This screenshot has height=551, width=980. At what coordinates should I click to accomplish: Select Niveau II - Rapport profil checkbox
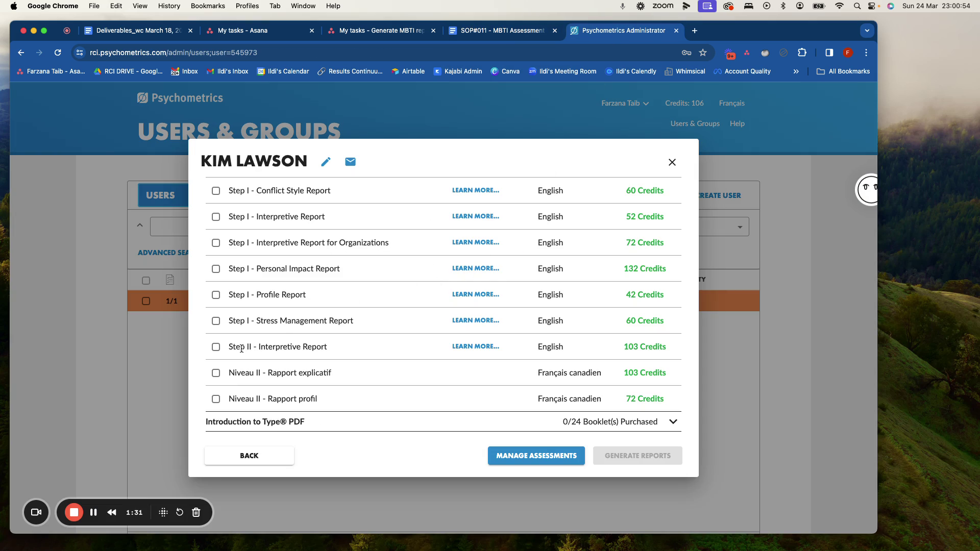coord(216,399)
